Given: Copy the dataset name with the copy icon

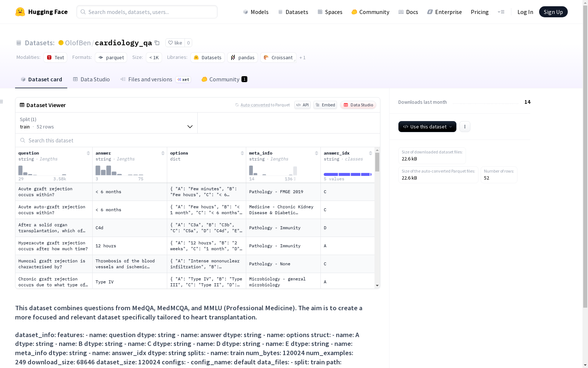Looking at the screenshot, I should coord(157,43).
